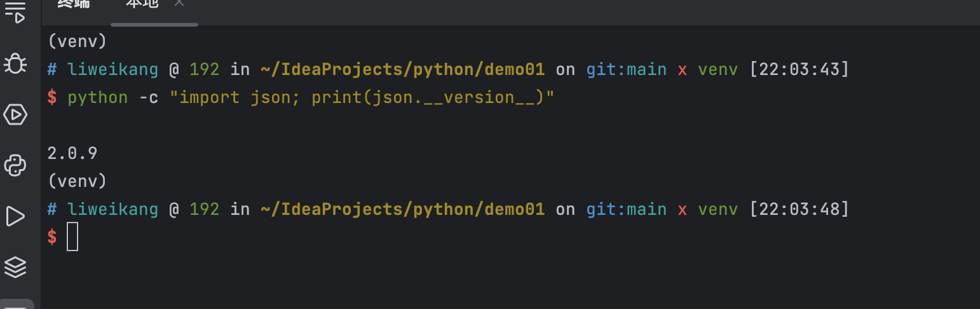Click the underline bar beneath the 本地 tab
980x309 pixels.
154,25
